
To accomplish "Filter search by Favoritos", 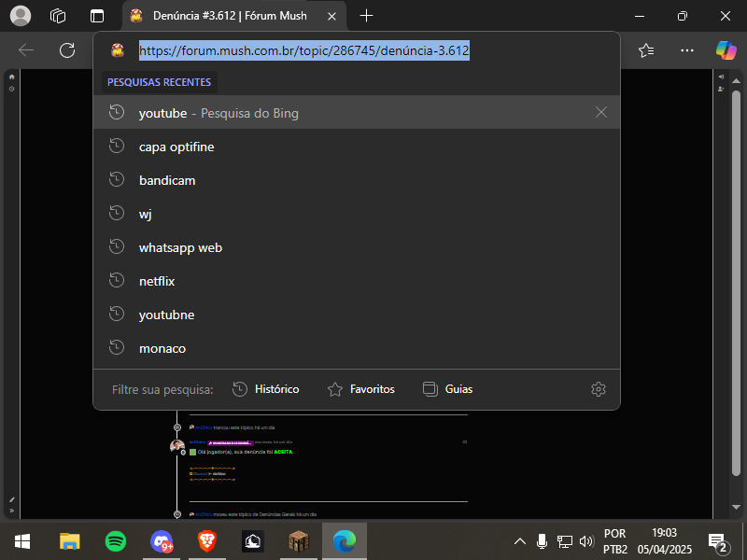I will (361, 389).
